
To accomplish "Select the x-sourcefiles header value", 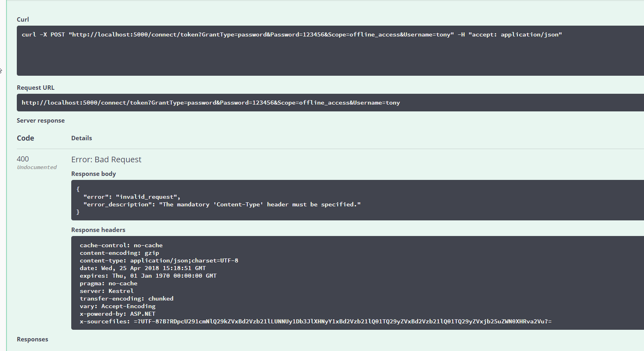I will (x=316, y=321).
